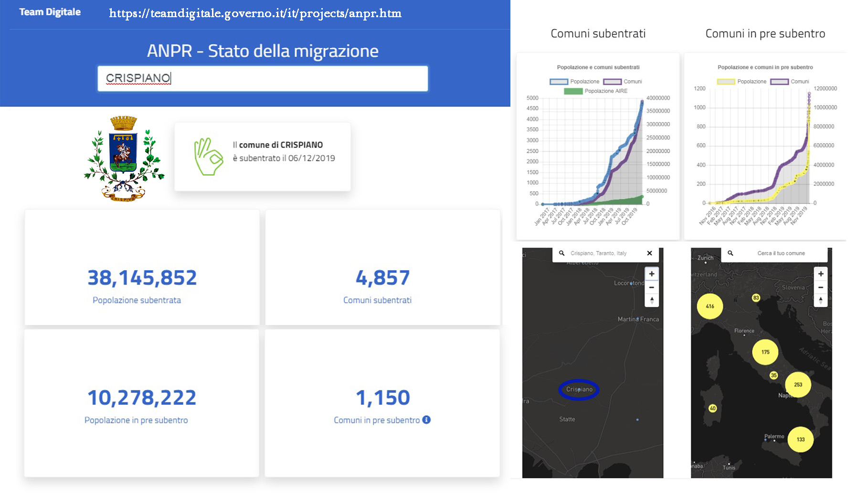The height and width of the screenshot is (504, 868).
Task: Clear the Crispiano, Taranto, Italy map search
Action: (649, 253)
